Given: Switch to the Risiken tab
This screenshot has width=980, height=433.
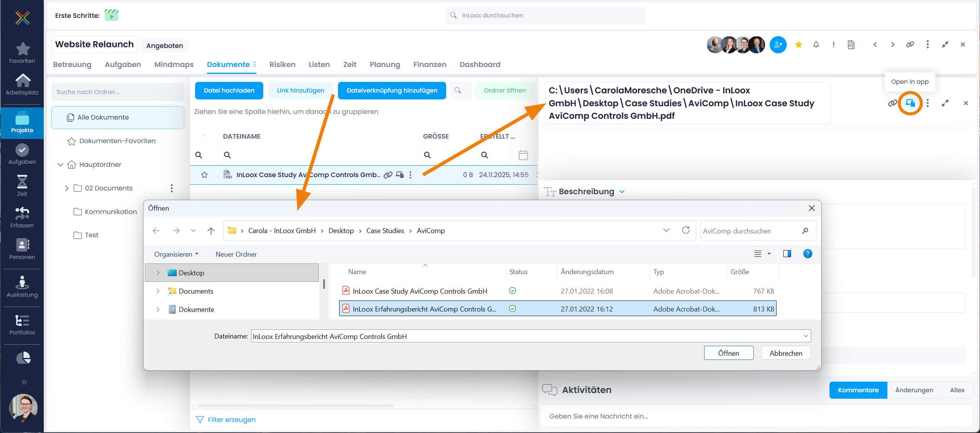Looking at the screenshot, I should (x=282, y=64).
